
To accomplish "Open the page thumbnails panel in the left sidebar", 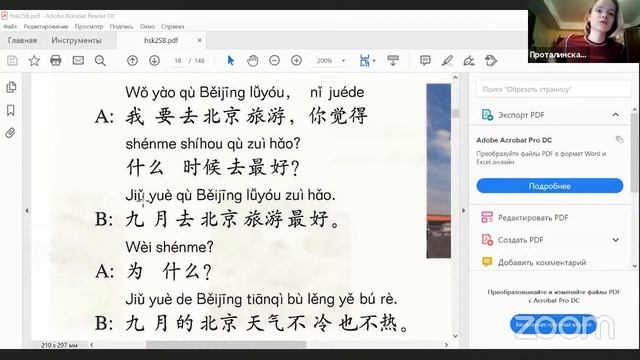I will point(11,87).
